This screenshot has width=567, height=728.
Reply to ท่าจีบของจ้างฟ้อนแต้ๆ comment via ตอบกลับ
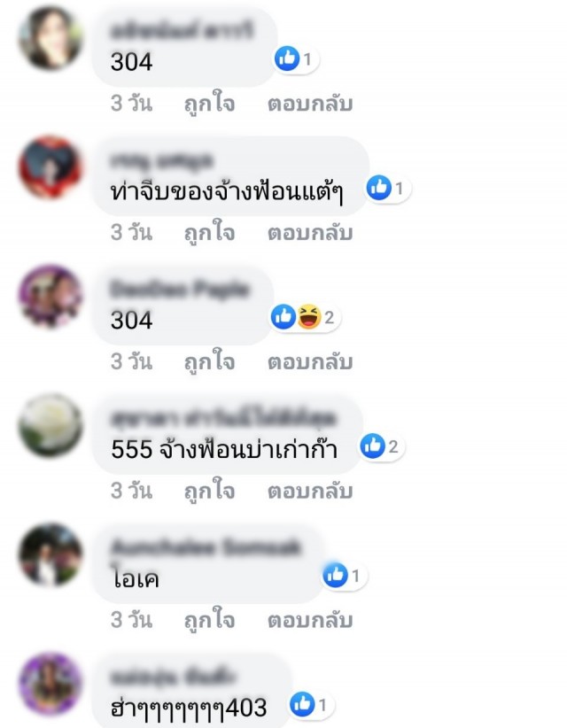coord(310,232)
